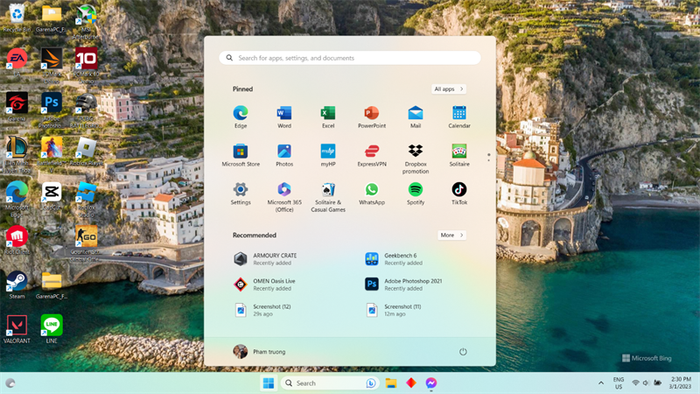Open File Explorer from the taskbar
The width and height of the screenshot is (700, 394).
coord(391,383)
